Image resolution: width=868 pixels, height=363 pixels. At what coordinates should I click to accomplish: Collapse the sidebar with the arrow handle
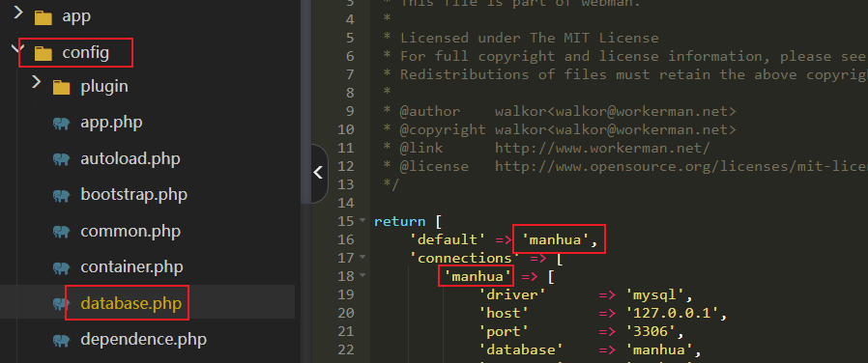(319, 174)
